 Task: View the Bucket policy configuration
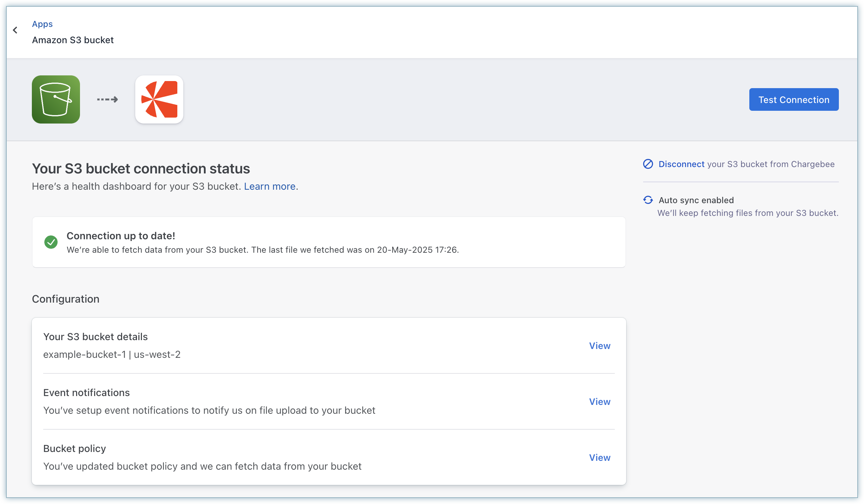click(x=600, y=458)
